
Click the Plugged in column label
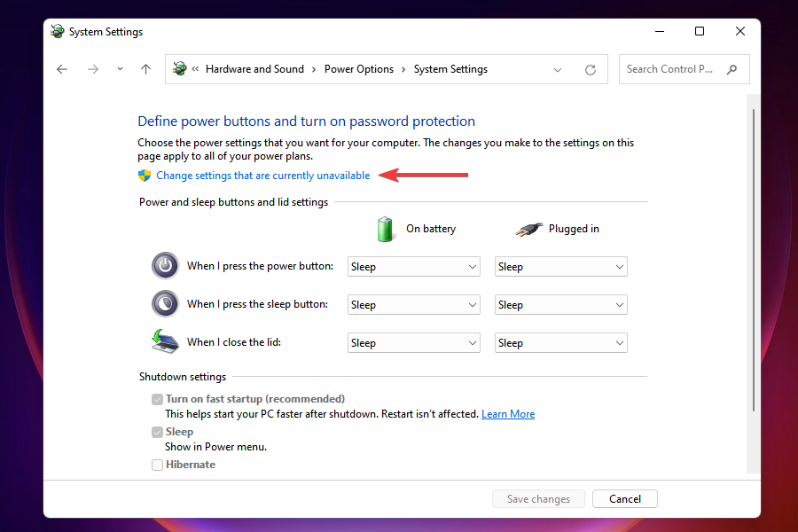pyautogui.click(x=574, y=229)
